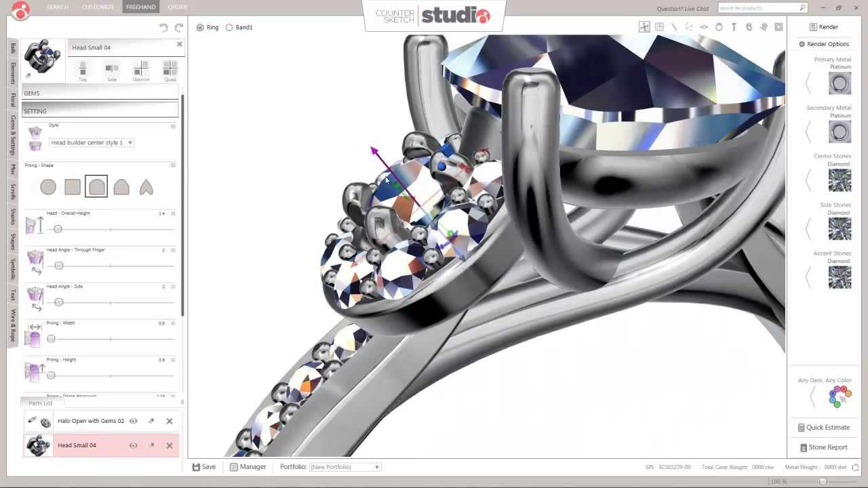Screen dimensions: 868x488
Task: Select the Opposite view icon
Action: pos(141,68)
